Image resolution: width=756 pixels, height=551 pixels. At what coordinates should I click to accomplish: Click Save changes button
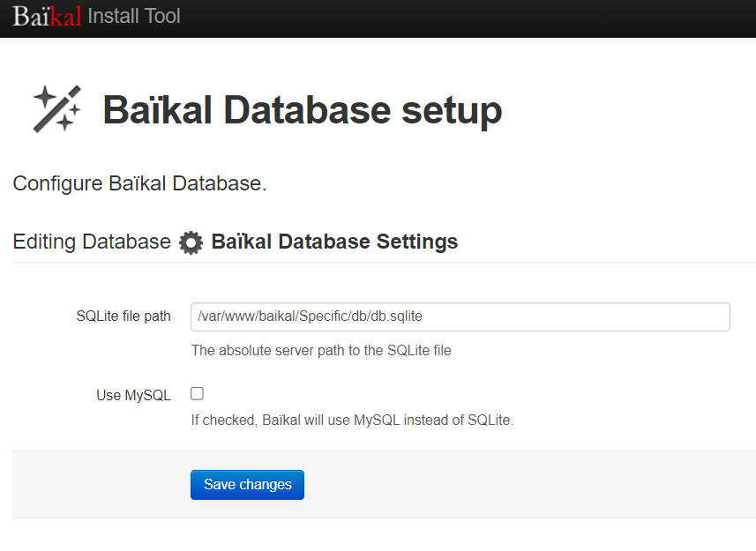(247, 485)
